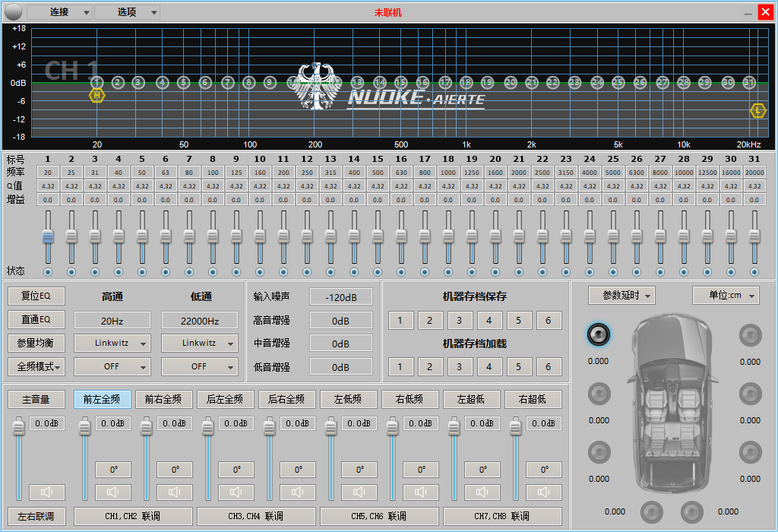Screen dimensions: 778x532
Task: Click the 复位EQ reset button
Action: pyautogui.click(x=36, y=296)
